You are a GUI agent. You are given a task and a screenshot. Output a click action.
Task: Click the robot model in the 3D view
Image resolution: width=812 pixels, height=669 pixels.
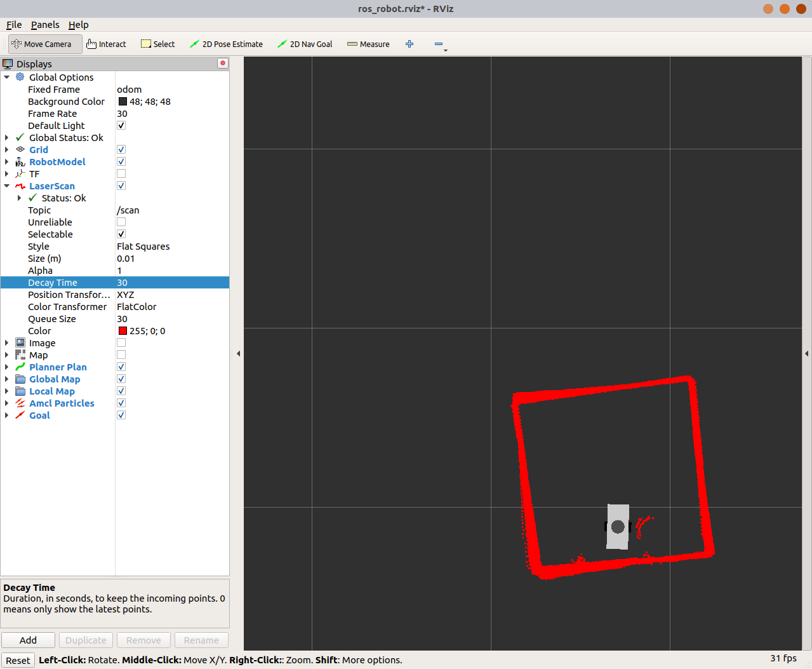coord(618,527)
